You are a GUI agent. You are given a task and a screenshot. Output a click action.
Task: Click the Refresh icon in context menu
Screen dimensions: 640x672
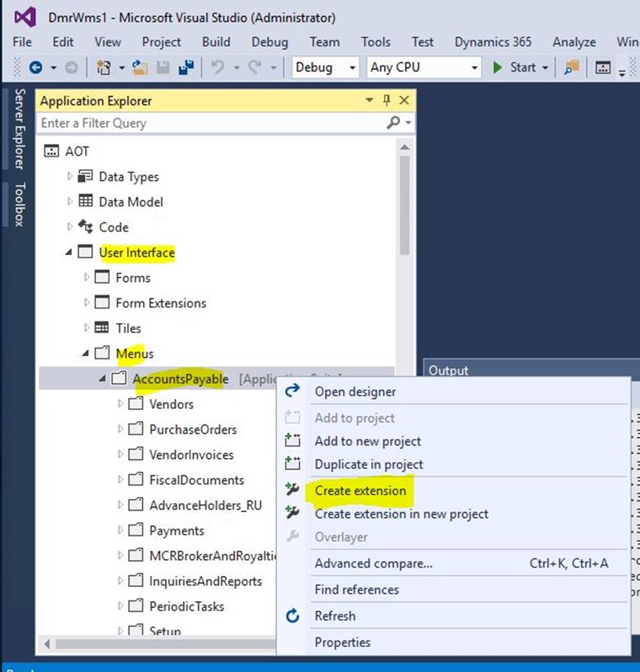(x=293, y=616)
